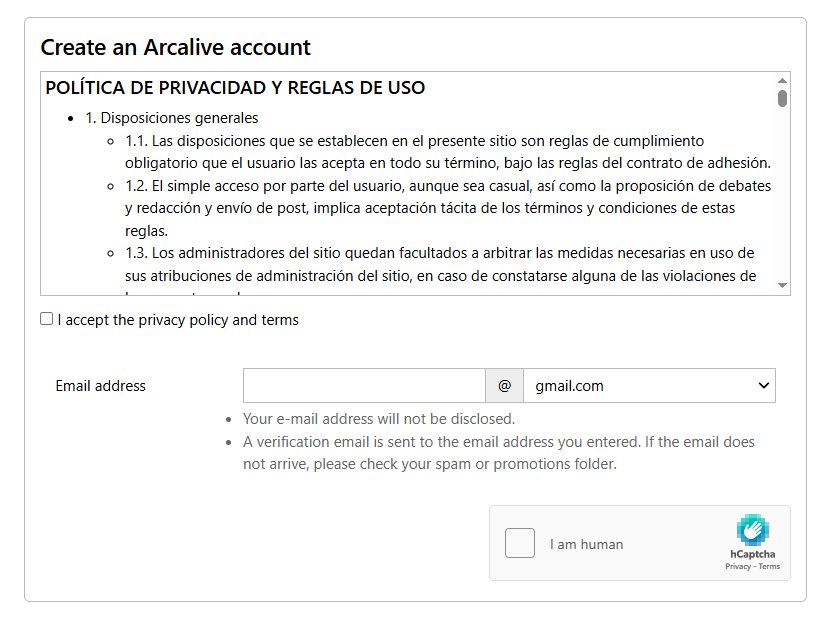Viewport: 829px width, 619px height.
Task: Click the empty scrollbar track in policy box
Action: click(x=782, y=193)
